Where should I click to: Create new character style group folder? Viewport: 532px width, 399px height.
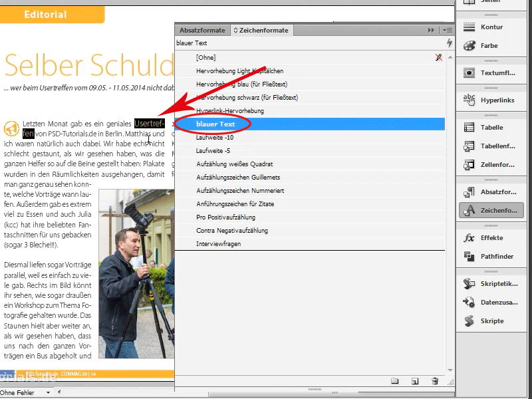(394, 380)
